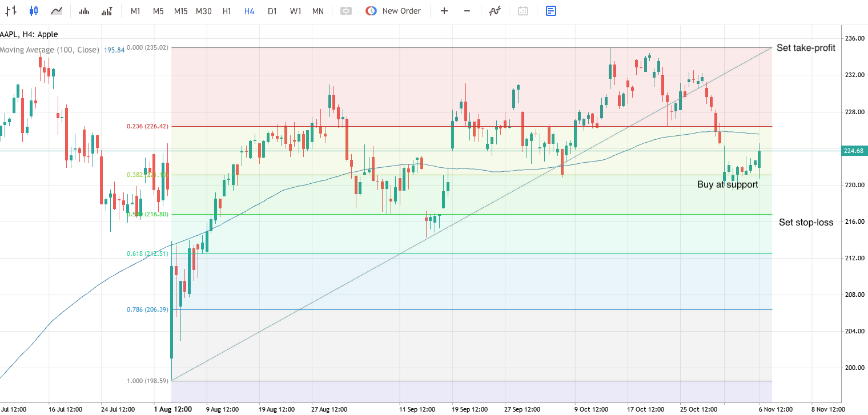868x415 pixels.
Task: Select the M15 timeframe
Action: tap(180, 10)
